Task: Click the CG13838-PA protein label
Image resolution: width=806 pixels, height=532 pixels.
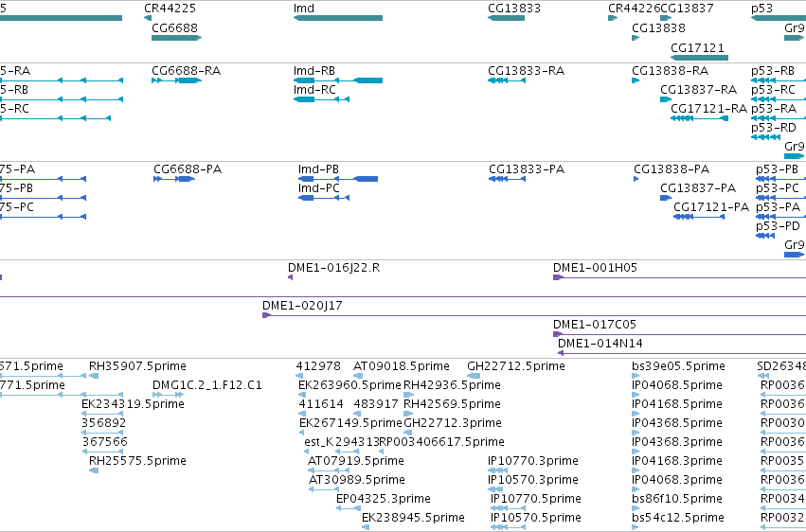Action: click(x=672, y=168)
